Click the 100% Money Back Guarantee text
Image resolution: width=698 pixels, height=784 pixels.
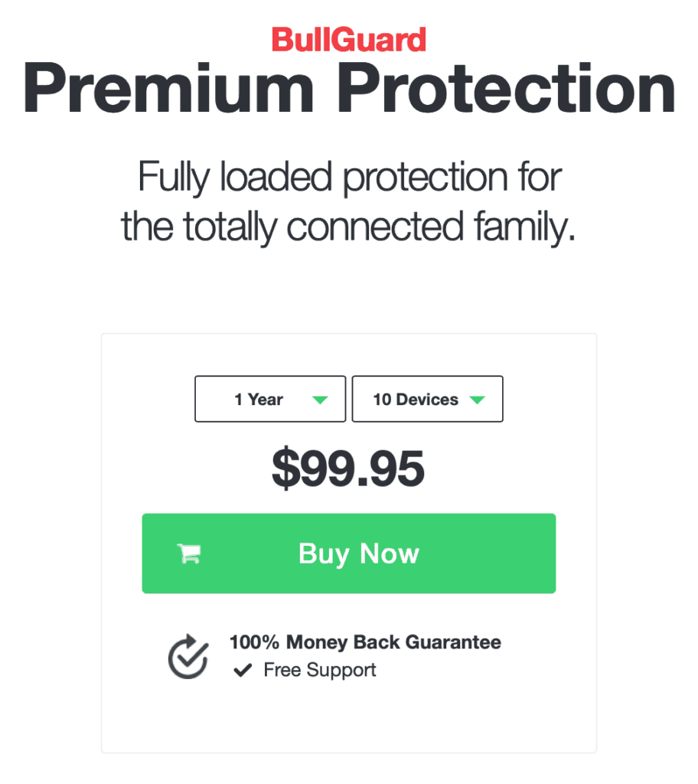[366, 642]
